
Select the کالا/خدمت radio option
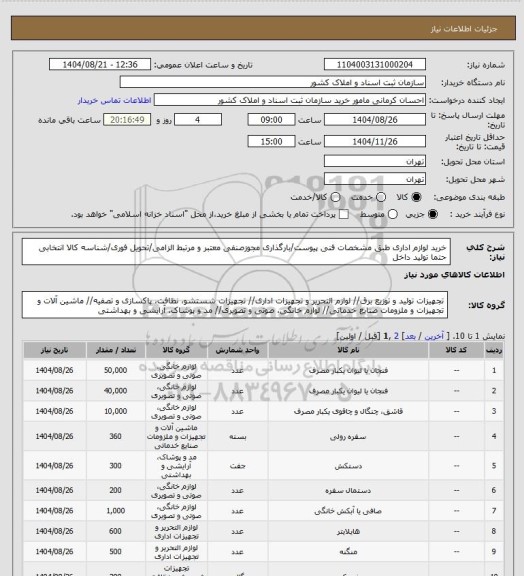click(x=335, y=197)
